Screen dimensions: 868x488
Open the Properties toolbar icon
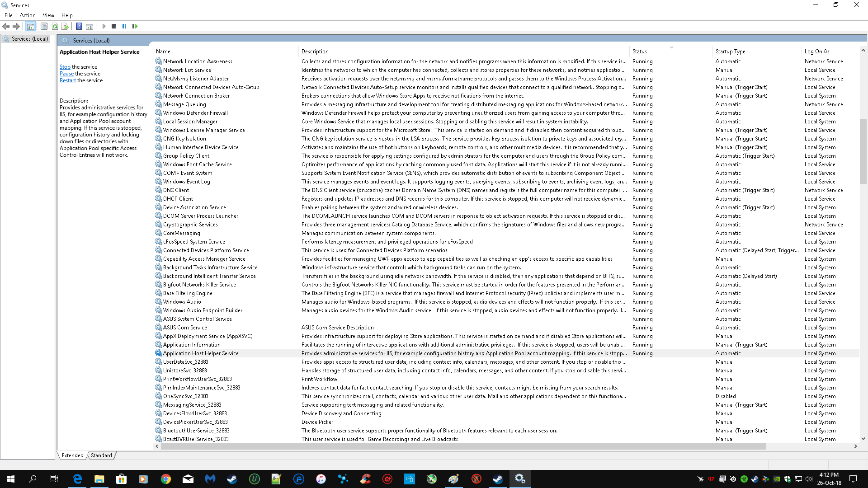(44, 26)
